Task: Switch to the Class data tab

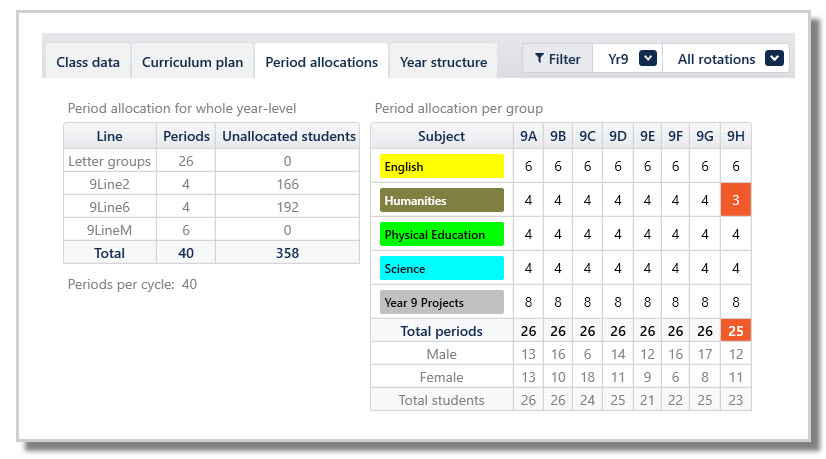Action: [88, 62]
